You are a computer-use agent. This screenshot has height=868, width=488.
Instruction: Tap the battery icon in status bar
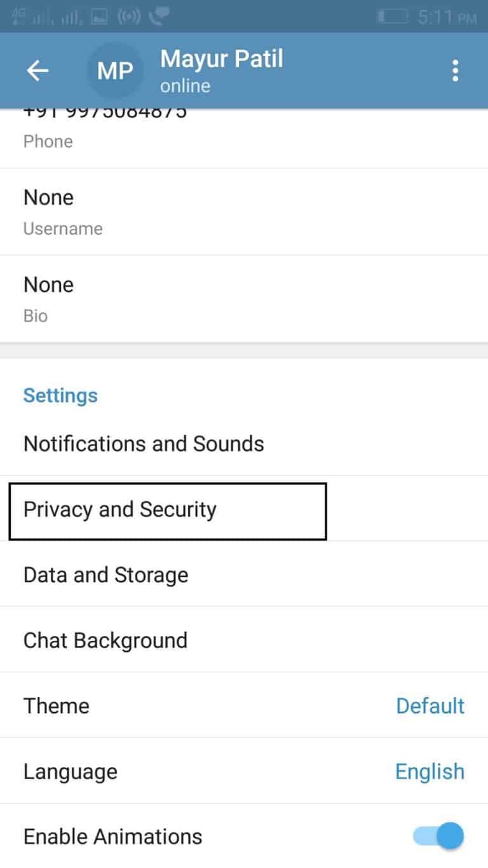tap(393, 17)
